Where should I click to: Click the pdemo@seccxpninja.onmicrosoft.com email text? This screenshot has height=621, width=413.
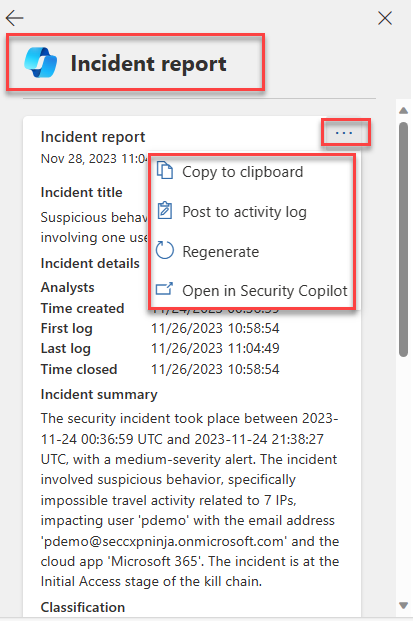[162, 541]
